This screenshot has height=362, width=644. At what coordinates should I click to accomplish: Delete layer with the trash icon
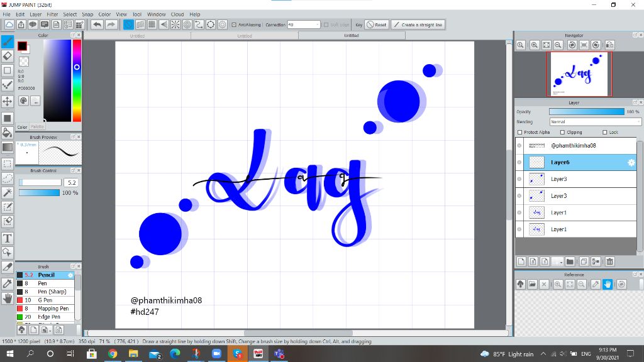[x=609, y=261]
